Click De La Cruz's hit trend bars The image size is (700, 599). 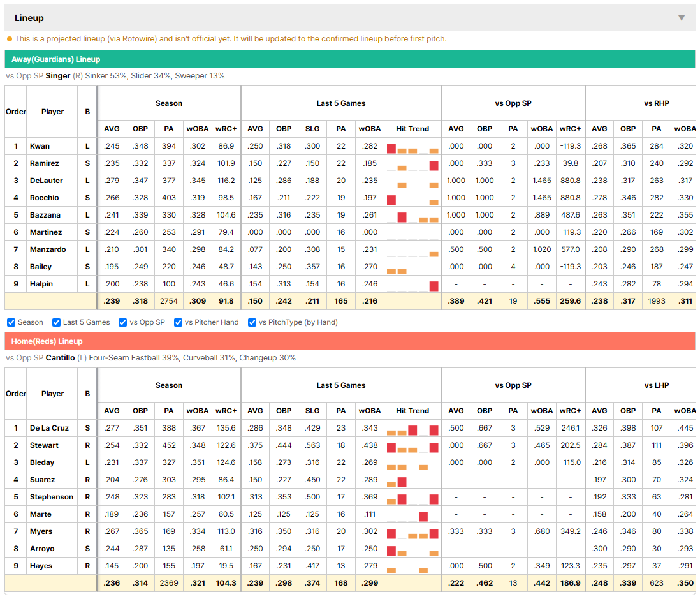pyautogui.click(x=412, y=430)
